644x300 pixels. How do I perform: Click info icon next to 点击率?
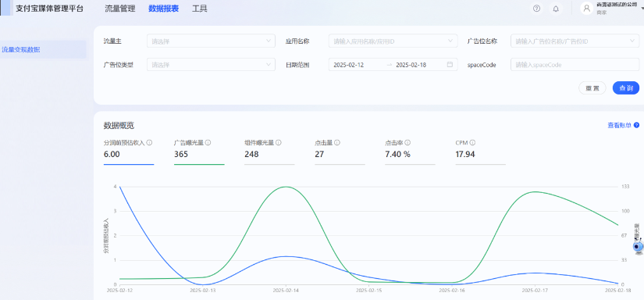pos(407,143)
